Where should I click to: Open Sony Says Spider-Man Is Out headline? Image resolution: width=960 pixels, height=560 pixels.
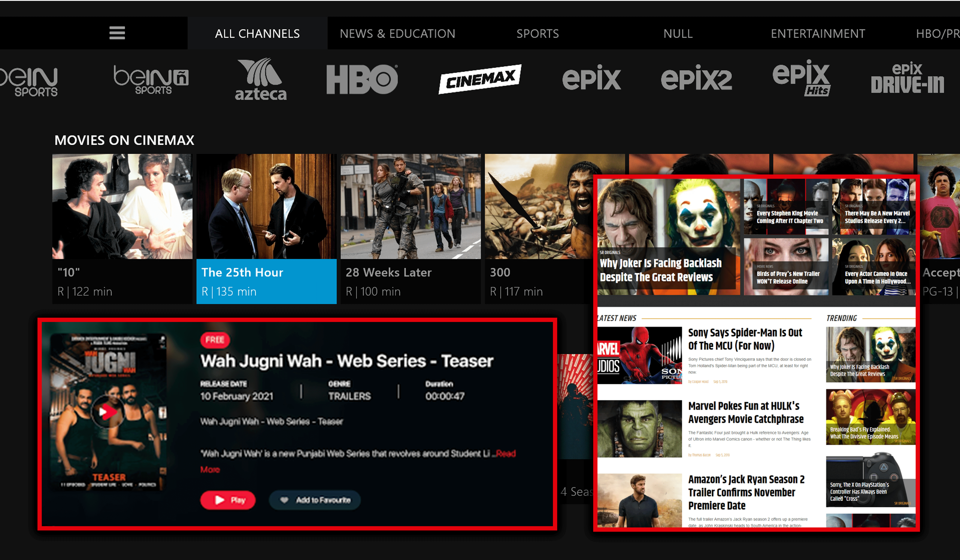pos(745,339)
